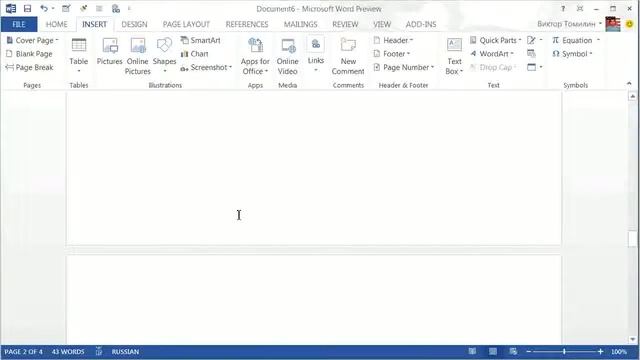Image resolution: width=640 pixels, height=360 pixels.
Task: Open the ADD-INS tab
Action: click(421, 24)
